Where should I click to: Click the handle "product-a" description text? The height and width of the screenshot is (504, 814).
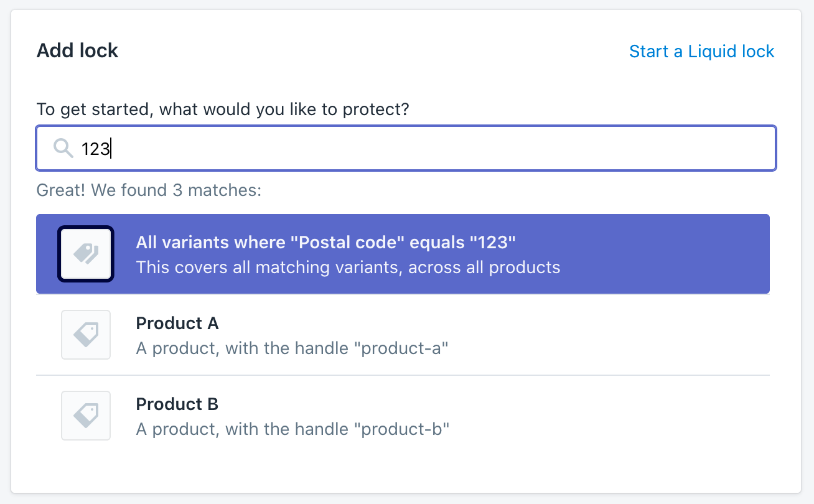coord(292,348)
